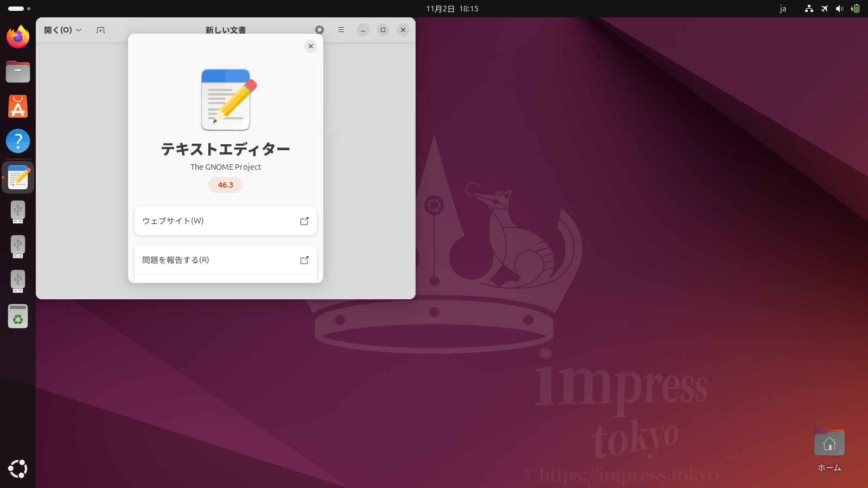Open the ja input source menu
This screenshot has height=488, width=868.
coord(783,9)
